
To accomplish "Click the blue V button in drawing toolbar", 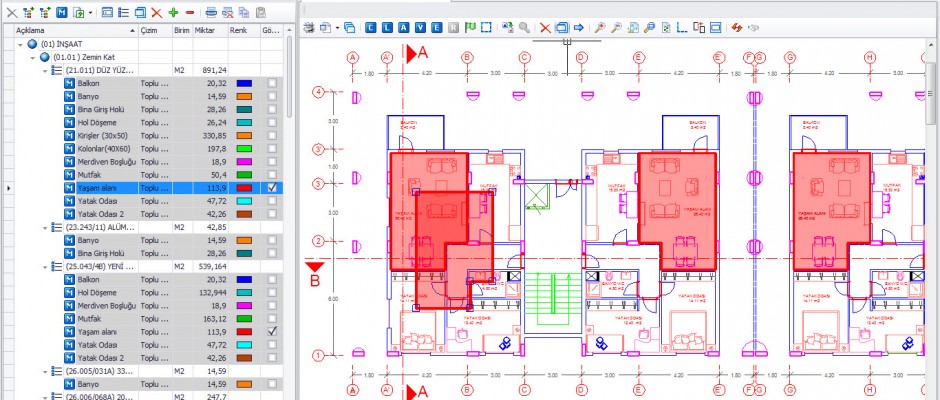I will 421,28.
